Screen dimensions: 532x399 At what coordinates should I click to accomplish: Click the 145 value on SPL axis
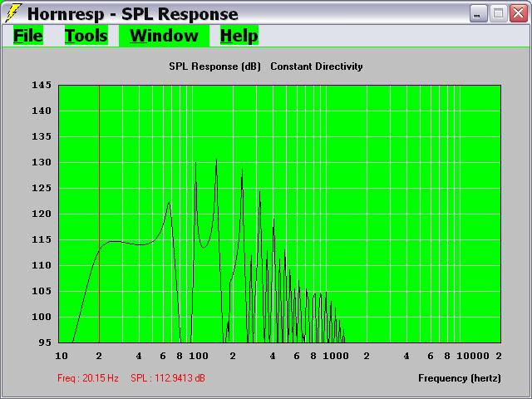tap(42, 85)
